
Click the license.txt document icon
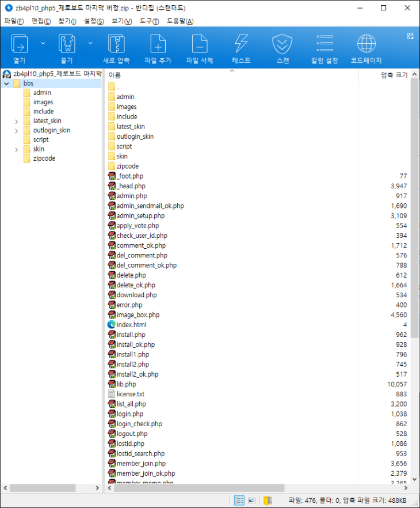112,394
